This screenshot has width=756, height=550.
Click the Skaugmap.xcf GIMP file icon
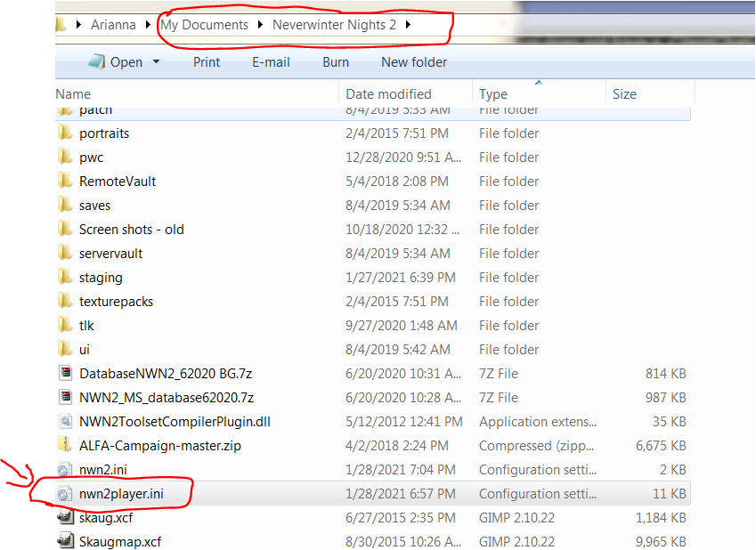65,541
